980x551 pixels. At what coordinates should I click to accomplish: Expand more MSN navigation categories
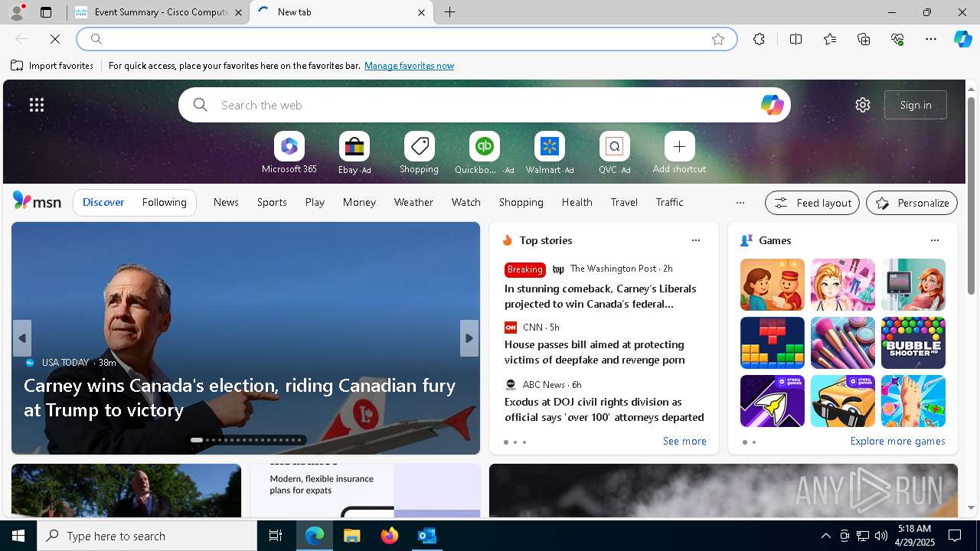tap(740, 203)
